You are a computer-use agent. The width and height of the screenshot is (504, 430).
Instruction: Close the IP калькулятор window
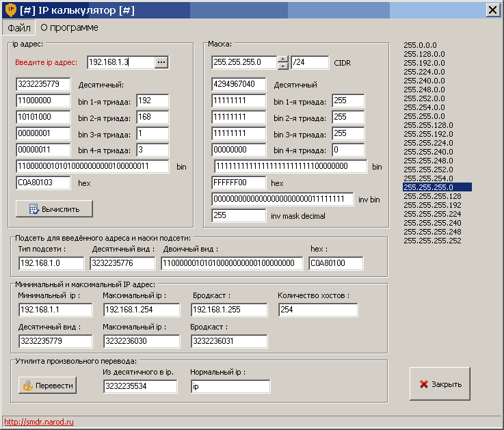(x=493, y=10)
